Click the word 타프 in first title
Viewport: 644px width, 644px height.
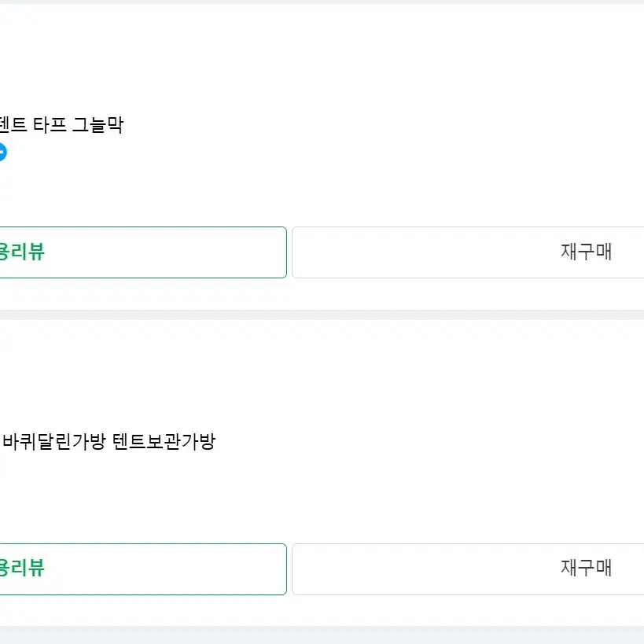50,124
